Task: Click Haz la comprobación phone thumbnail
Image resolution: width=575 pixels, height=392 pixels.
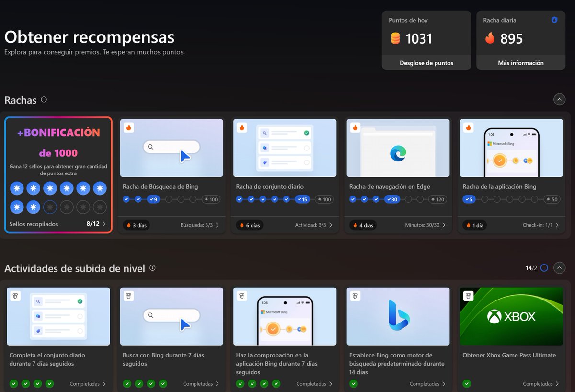Action: [x=285, y=316]
